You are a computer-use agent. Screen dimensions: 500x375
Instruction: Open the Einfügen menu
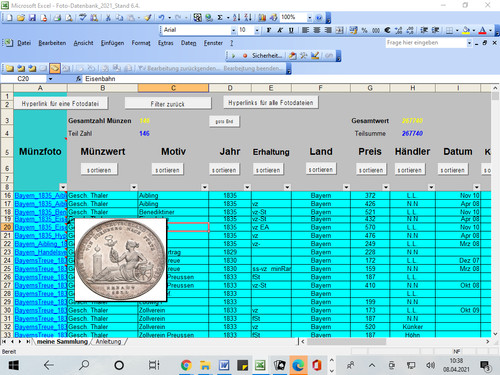[112, 43]
